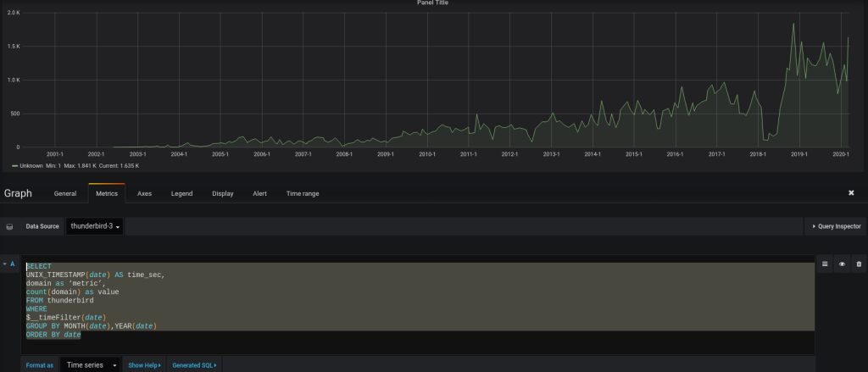Close the panel editor with X
Image resolution: width=868 pixels, height=372 pixels.
[x=851, y=193]
